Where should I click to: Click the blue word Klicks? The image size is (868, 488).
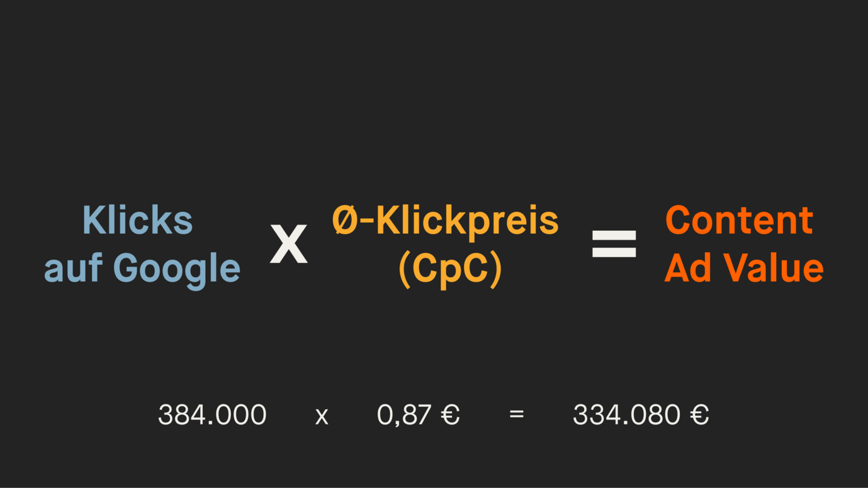(x=138, y=220)
